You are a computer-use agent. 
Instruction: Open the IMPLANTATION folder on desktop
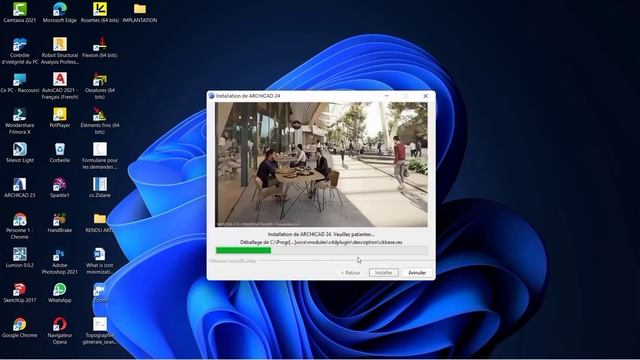[140, 12]
